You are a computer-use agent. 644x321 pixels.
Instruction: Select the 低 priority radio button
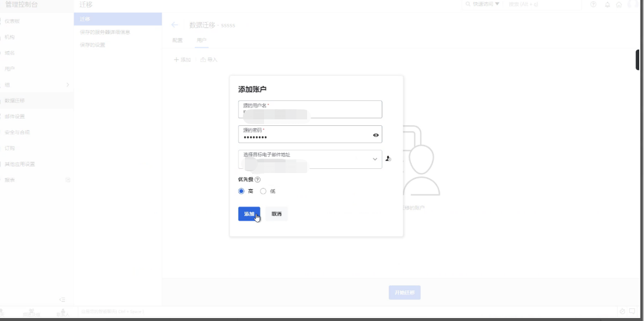263,192
